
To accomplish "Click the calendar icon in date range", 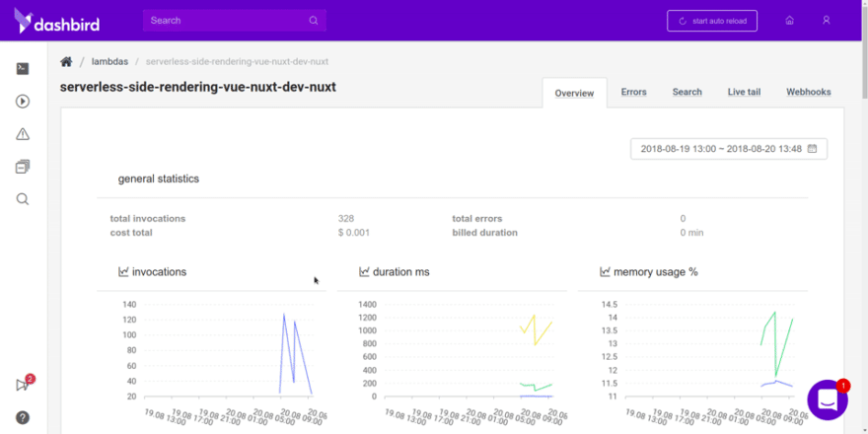I will [x=812, y=148].
